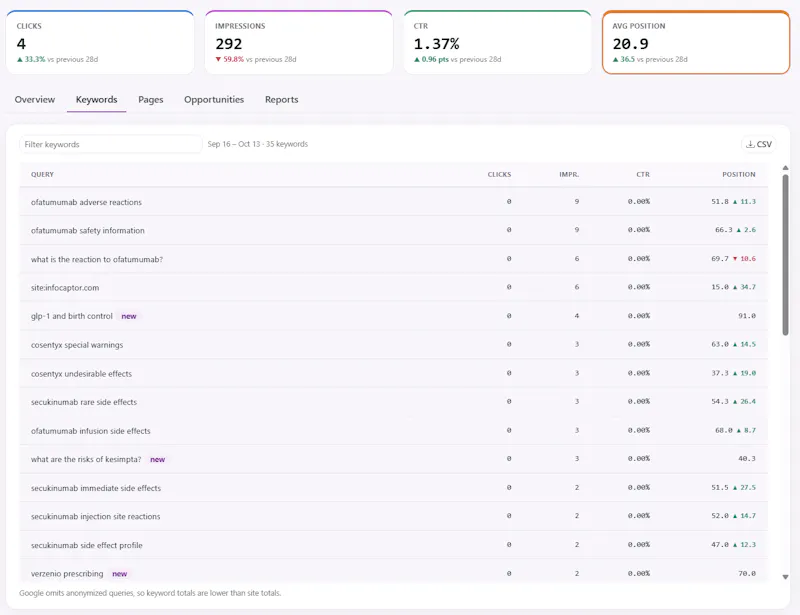
Task: Click the keyword table vertical scrollbar thumb
Action: (x=786, y=255)
